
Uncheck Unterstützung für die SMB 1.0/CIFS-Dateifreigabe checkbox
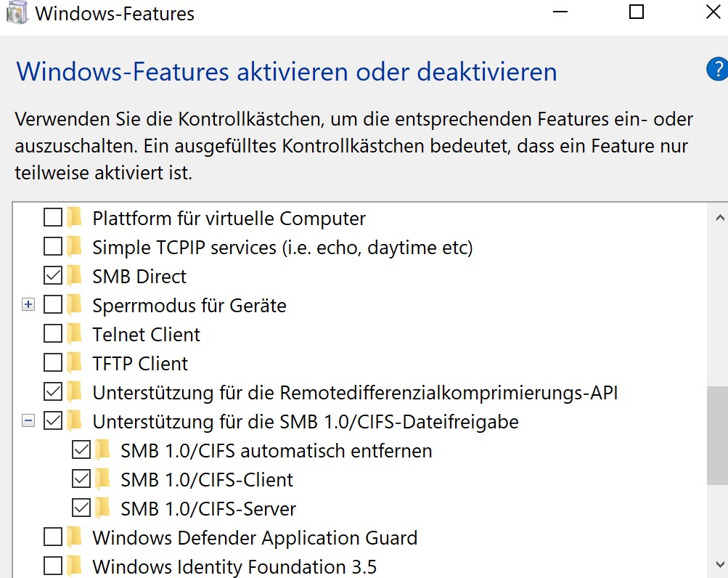click(53, 420)
